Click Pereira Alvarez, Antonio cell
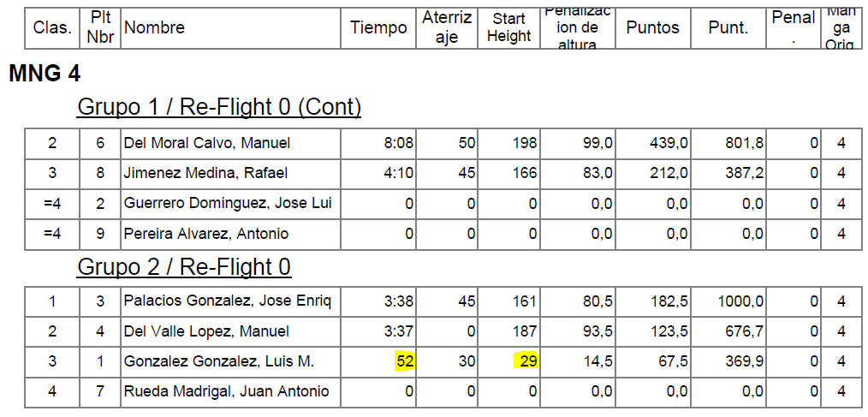The image size is (868, 417). pyautogui.click(x=206, y=233)
